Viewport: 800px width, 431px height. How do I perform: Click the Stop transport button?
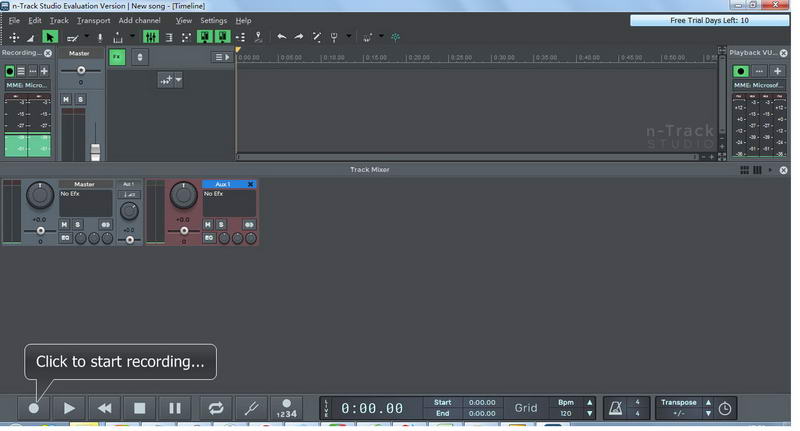pyautogui.click(x=139, y=408)
